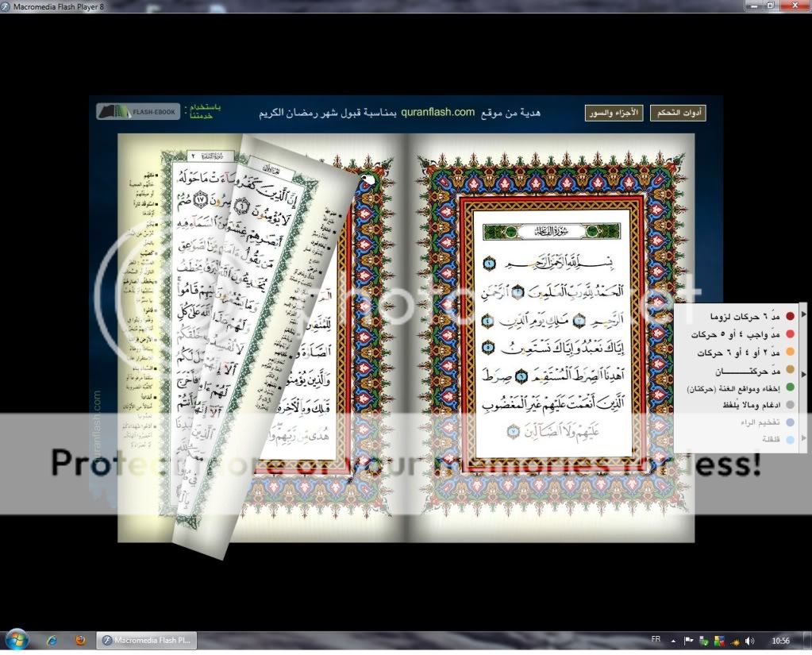Open the الأجزاء والسور parts and surahs button
Viewport: 812px width, 655px height.
point(614,113)
